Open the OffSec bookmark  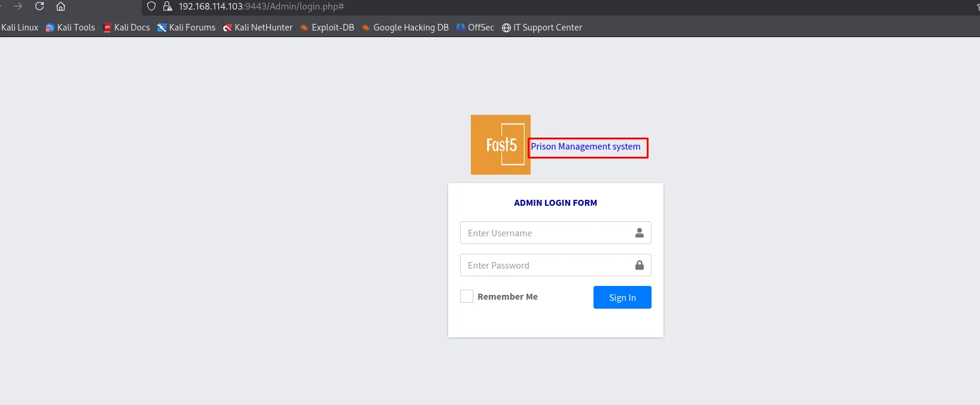click(475, 28)
